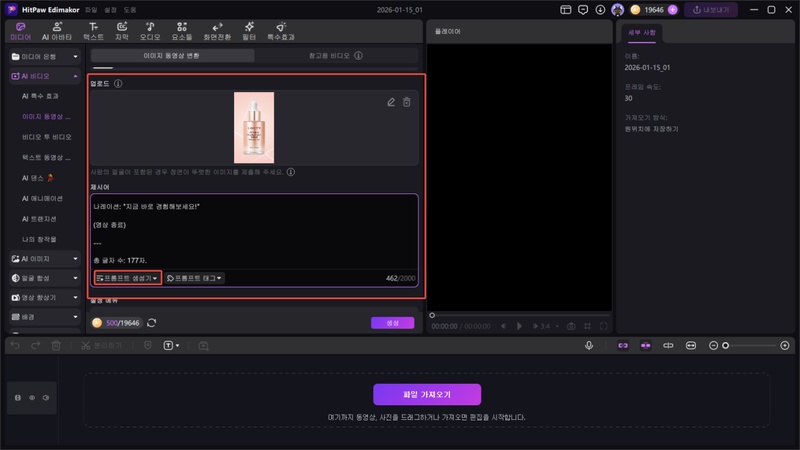
Task: Click the purple 생성 button
Action: point(392,323)
